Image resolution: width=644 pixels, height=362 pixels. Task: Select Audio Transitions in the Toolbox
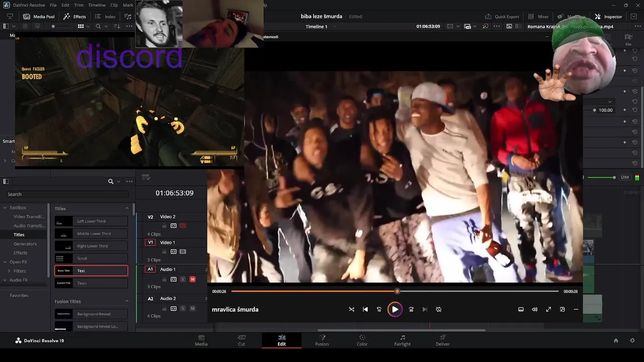(x=29, y=226)
